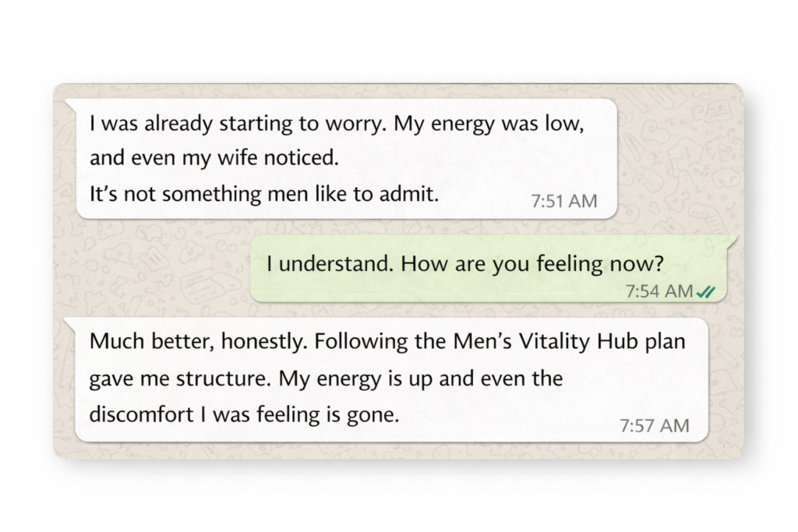Viewport: 798px width, 532px height.
Task: Click the 7:57 AM message timestamp
Action: [655, 425]
